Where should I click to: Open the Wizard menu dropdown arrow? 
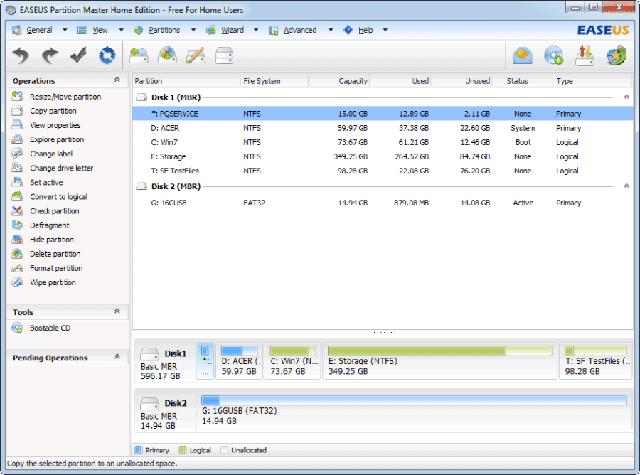click(x=256, y=30)
